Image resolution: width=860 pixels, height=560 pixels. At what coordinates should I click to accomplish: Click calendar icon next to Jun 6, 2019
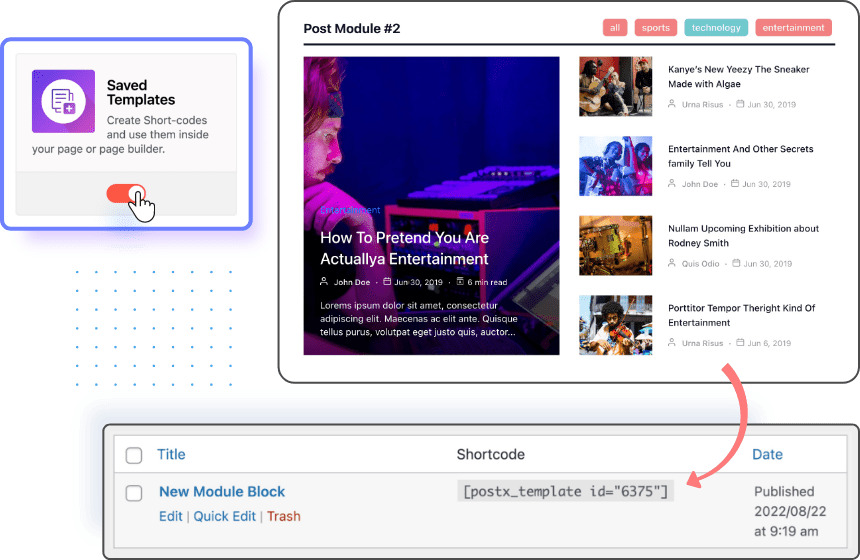[740, 342]
